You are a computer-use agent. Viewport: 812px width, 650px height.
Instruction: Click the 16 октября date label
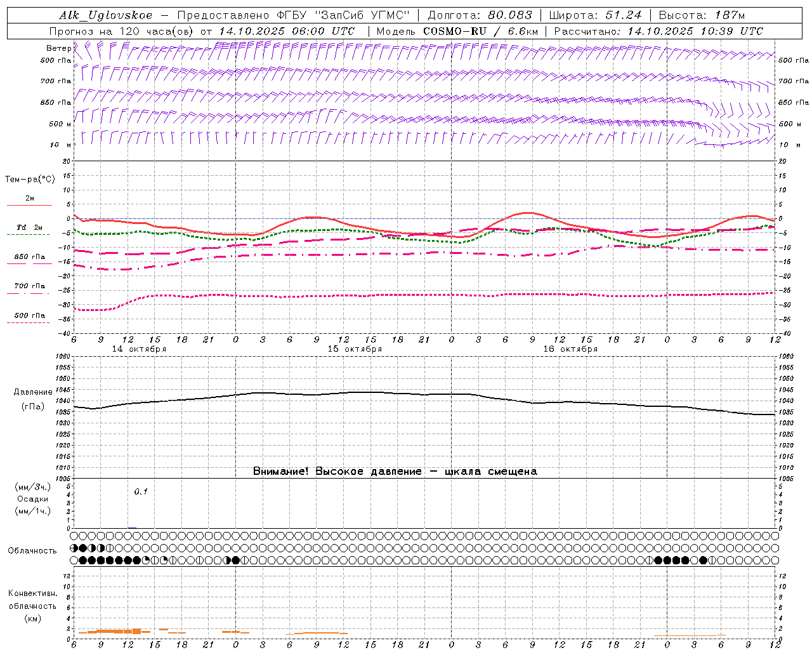click(x=570, y=349)
